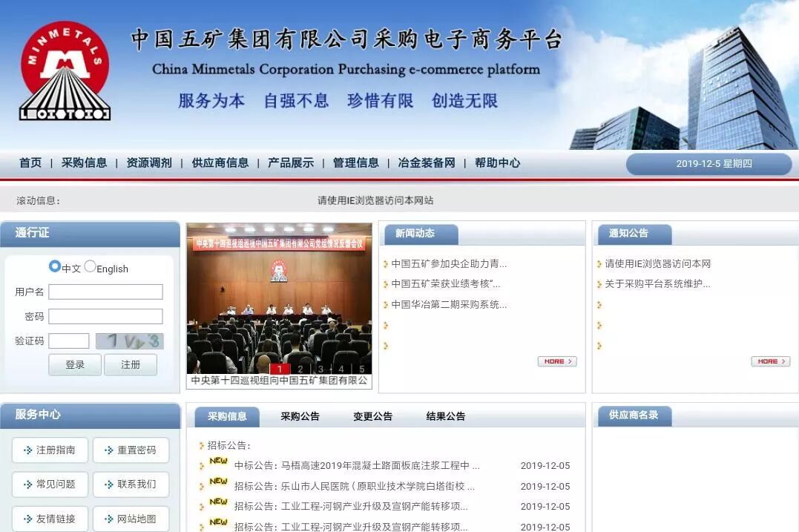Viewport: 799px width, 532px height.
Task: Open 管理信息 in the navigation bar
Action: click(x=355, y=163)
